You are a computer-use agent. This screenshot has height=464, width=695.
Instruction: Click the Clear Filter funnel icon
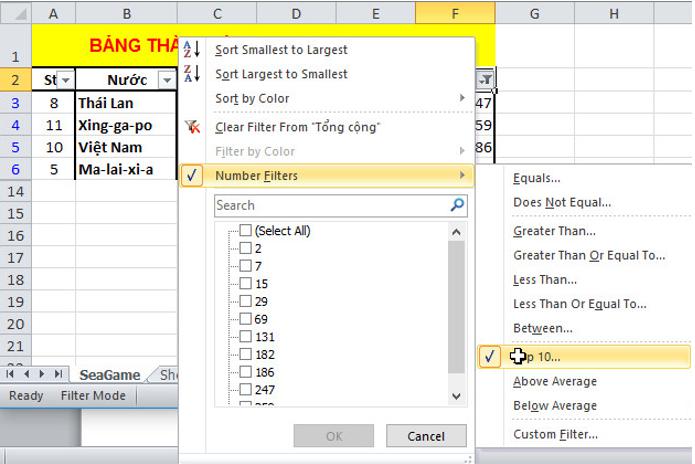pyautogui.click(x=194, y=127)
